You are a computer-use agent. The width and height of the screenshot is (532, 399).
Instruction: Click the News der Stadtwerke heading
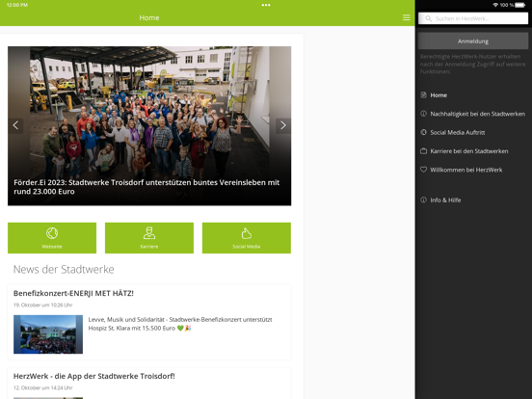tap(64, 270)
